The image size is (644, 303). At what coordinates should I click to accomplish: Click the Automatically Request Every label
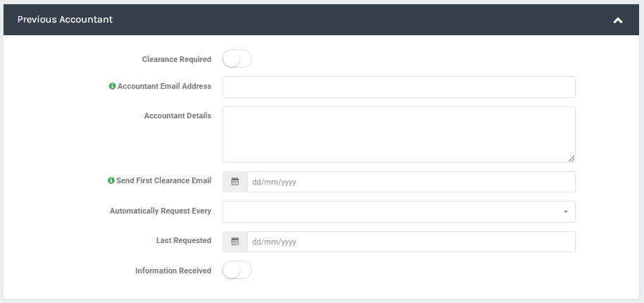(x=160, y=211)
